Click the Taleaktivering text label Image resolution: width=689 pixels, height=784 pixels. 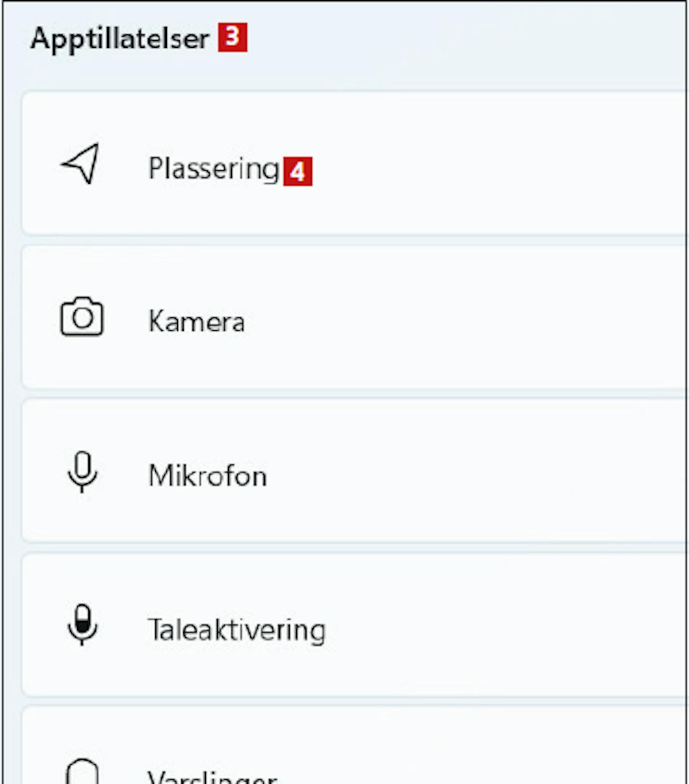237,629
